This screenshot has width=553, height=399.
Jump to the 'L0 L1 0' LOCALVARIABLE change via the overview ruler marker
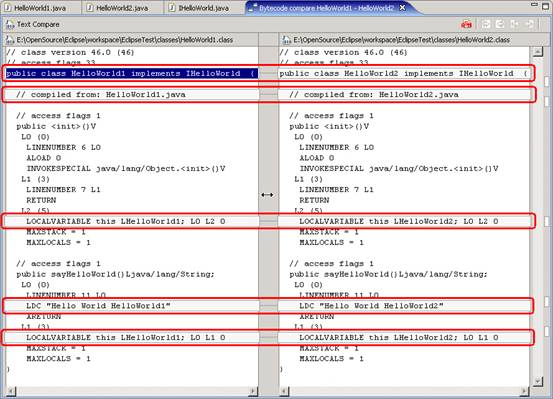(547, 331)
